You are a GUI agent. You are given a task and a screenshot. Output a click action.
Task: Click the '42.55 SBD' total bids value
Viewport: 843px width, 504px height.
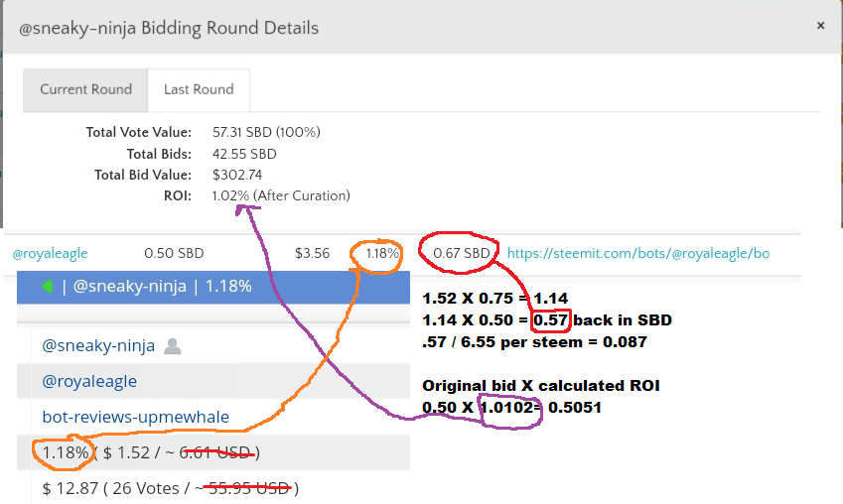244,154
